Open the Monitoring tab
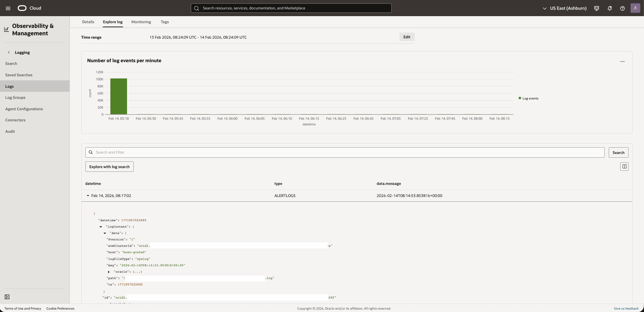 141,22
